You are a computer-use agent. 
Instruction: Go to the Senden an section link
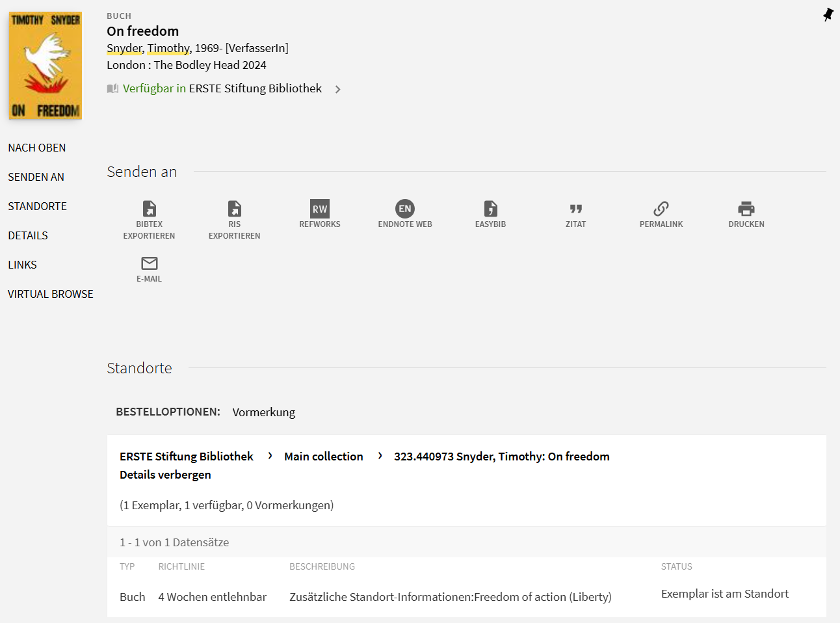coord(36,177)
